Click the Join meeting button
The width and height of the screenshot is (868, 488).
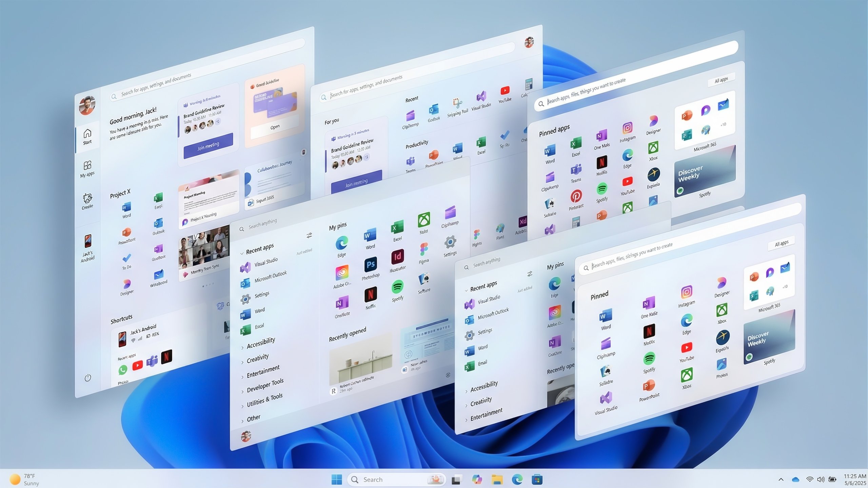(208, 146)
